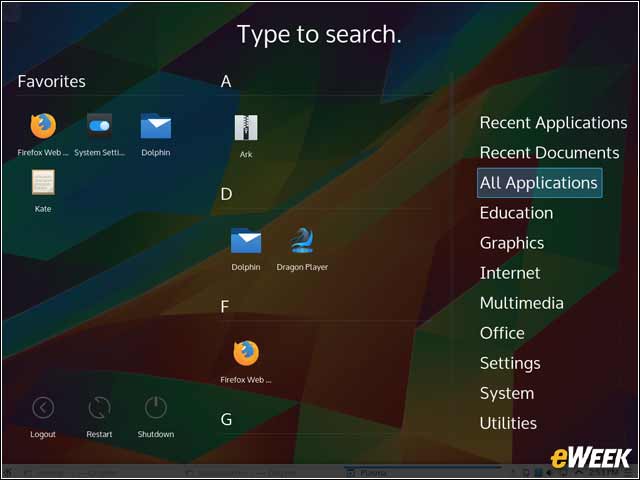
Task: Click the letter F section header
Action: [x=224, y=307]
